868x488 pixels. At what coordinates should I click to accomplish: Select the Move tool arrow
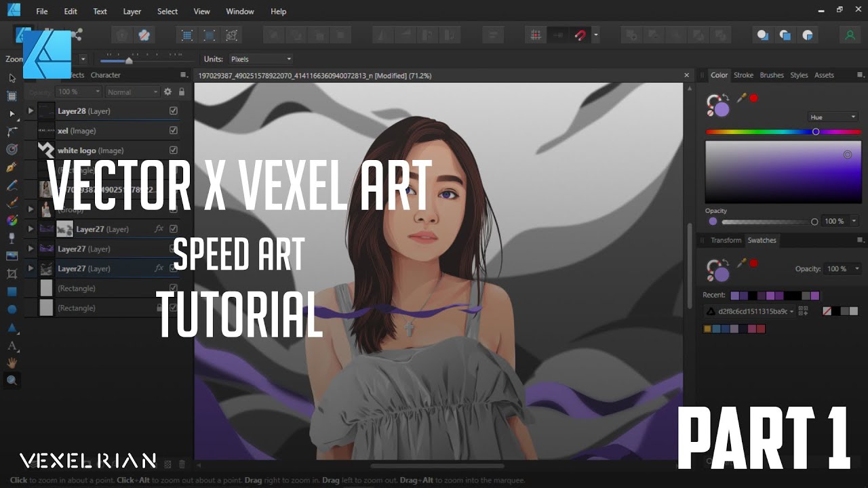(12, 78)
